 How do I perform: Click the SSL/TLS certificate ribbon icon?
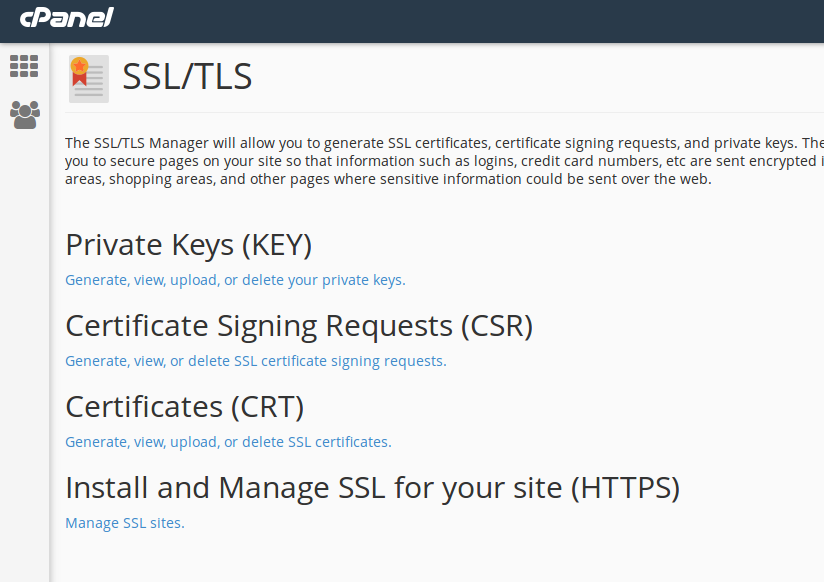point(88,79)
